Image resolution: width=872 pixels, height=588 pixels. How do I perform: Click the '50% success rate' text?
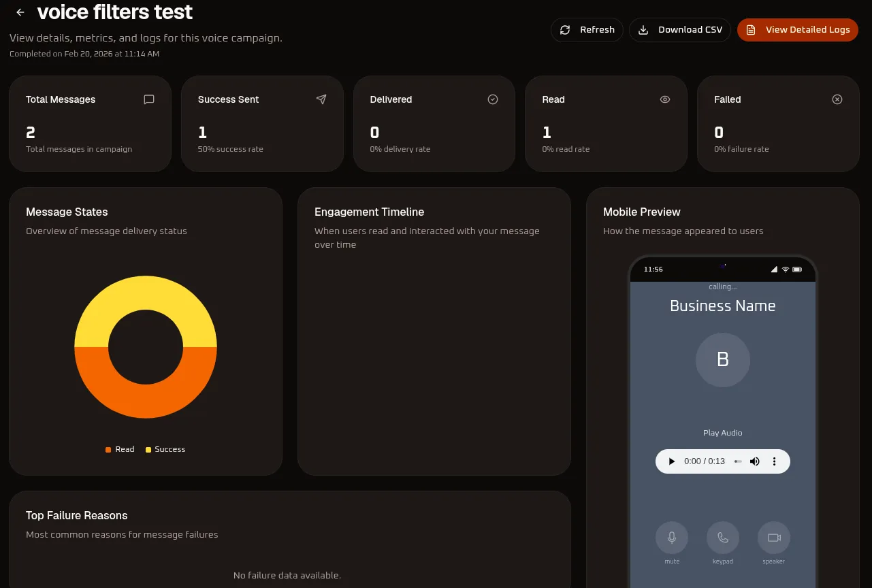click(231, 149)
